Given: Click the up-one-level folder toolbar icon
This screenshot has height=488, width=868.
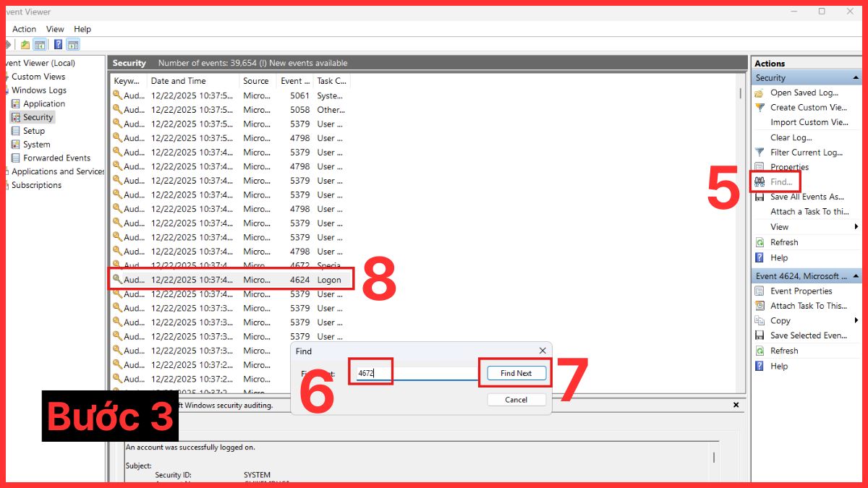Looking at the screenshot, I should pos(25,45).
